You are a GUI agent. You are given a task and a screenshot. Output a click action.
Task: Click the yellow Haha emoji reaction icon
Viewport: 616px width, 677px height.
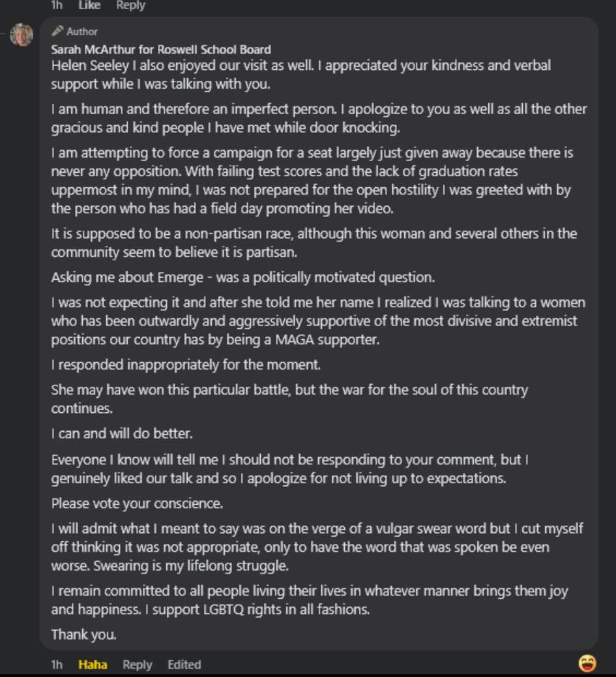587,663
